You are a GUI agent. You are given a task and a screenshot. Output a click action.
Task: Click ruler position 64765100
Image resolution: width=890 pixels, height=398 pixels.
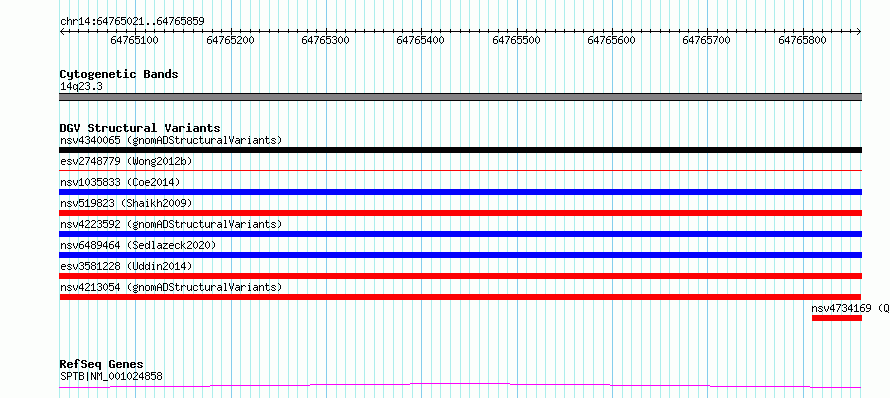pyautogui.click(x=135, y=40)
